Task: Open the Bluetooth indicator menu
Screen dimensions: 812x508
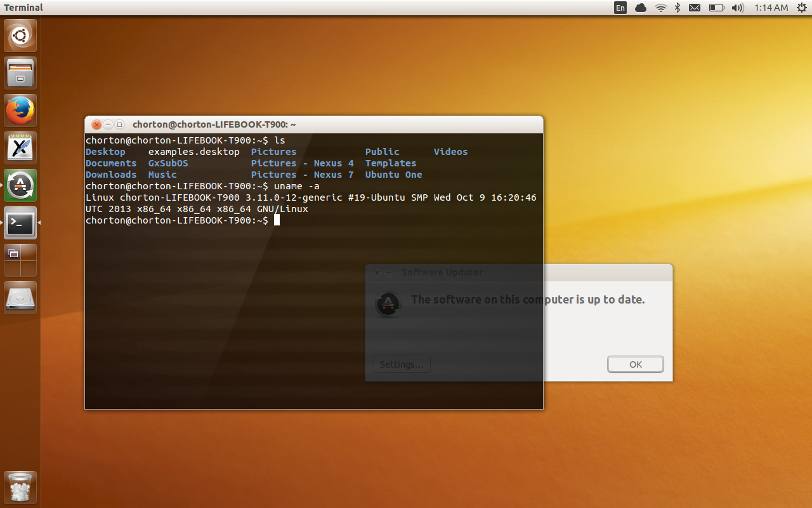Action: click(x=678, y=8)
